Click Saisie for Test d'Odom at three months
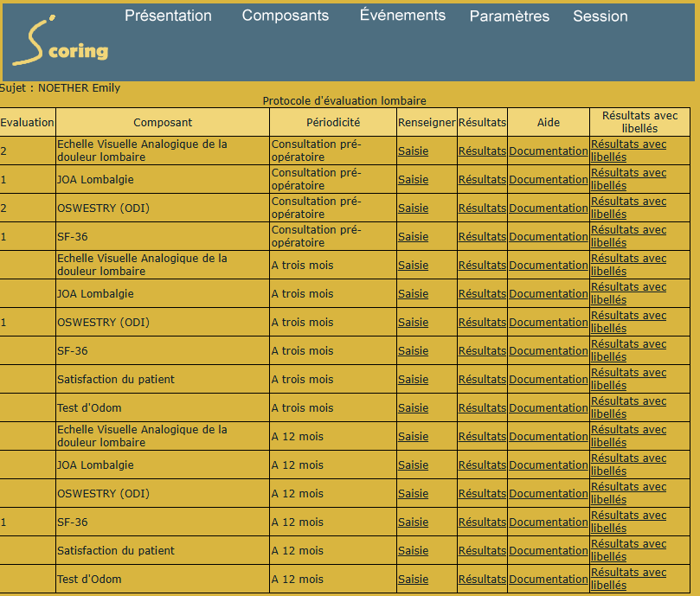This screenshot has width=700, height=596. pyautogui.click(x=413, y=408)
